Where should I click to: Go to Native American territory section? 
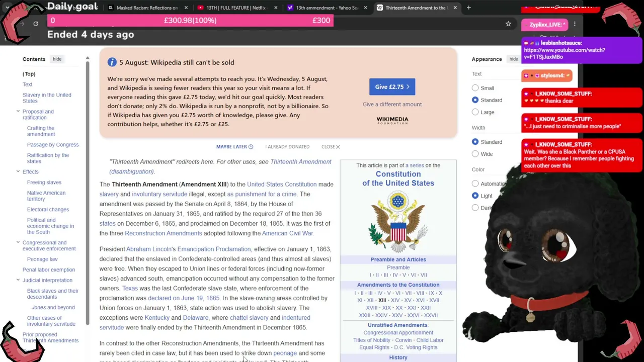[x=46, y=196]
